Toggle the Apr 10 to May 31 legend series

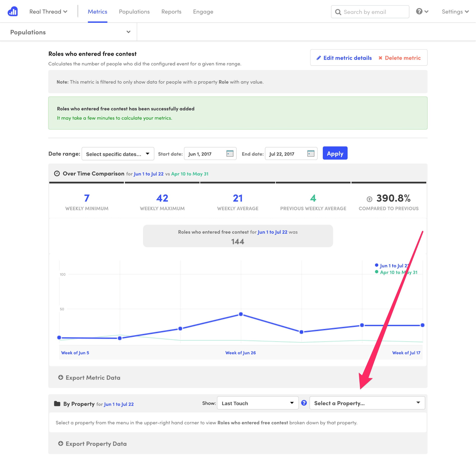(x=396, y=272)
